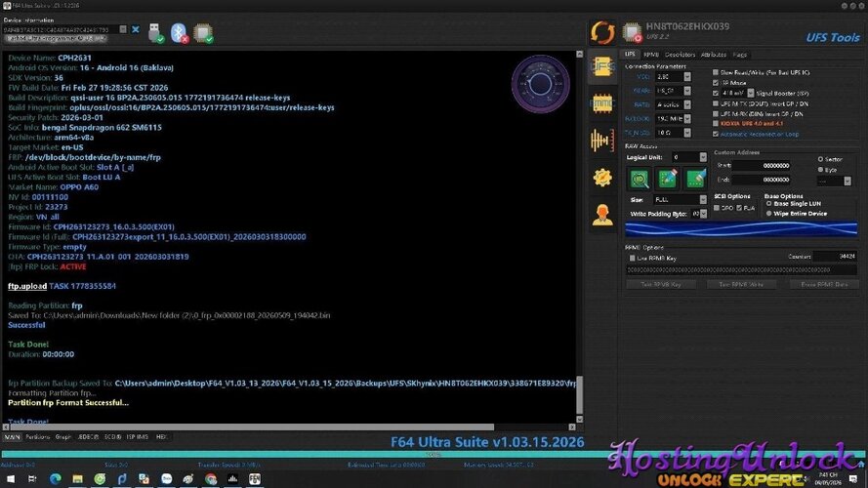The width and height of the screenshot is (868, 488).
Task: Select Wipe Entire Device option
Action: click(x=768, y=214)
